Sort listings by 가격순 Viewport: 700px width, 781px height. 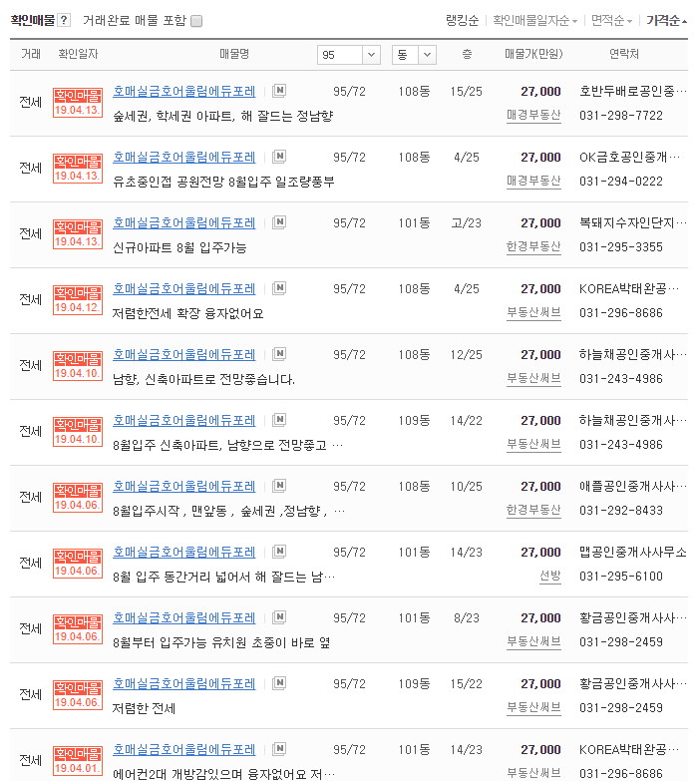[x=667, y=20]
